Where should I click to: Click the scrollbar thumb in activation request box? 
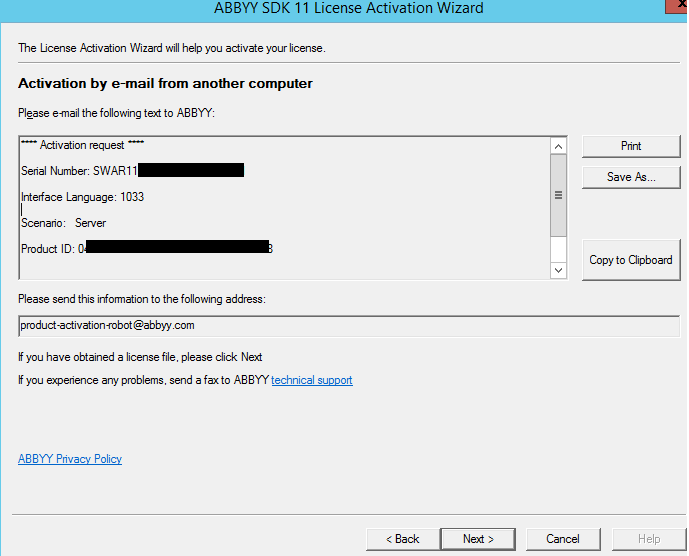(558, 196)
